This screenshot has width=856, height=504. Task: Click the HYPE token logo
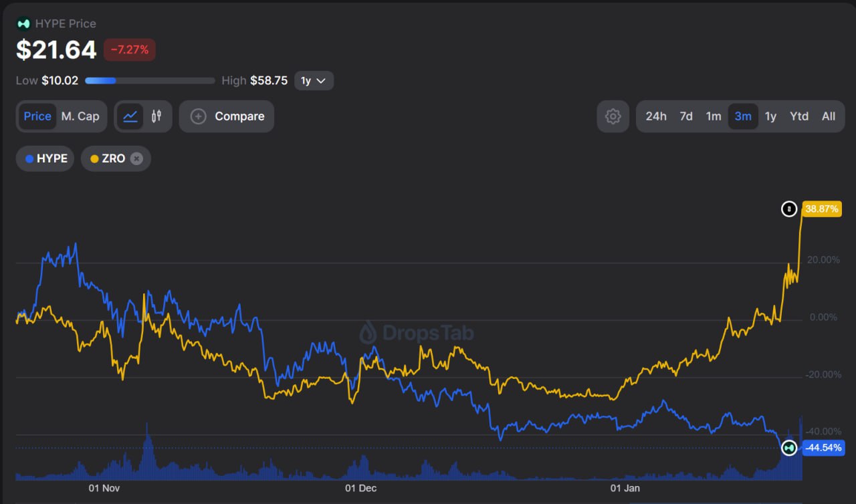tap(23, 24)
